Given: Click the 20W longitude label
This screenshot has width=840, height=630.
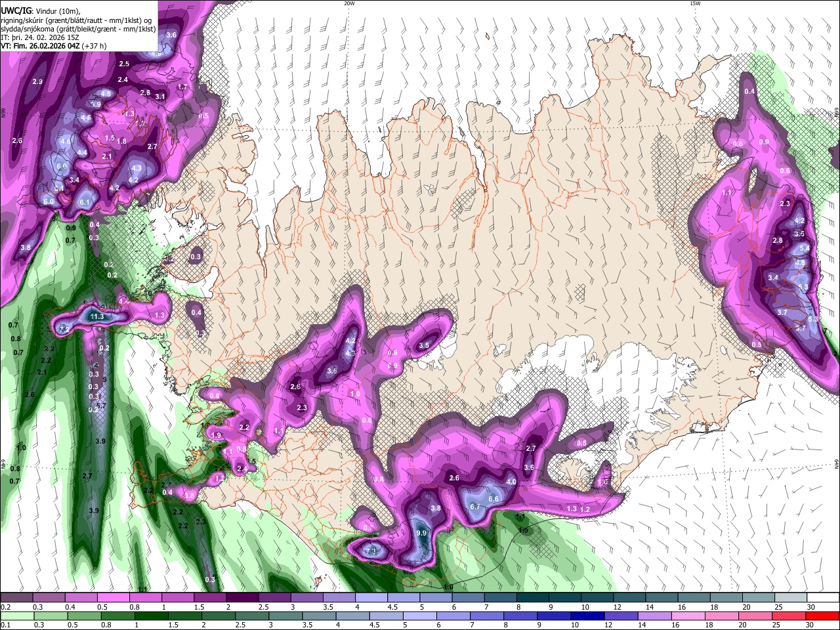Looking at the screenshot, I should coord(349,3).
